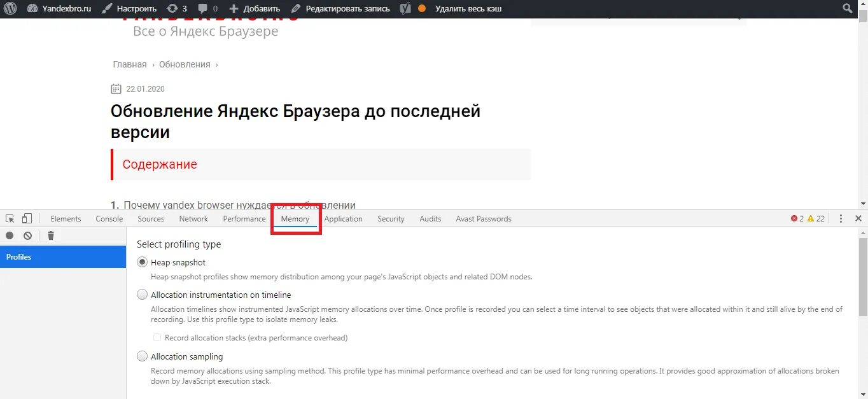Select the Heap snapshot radio button
Viewport: 868px width, 399px height.
click(x=143, y=262)
